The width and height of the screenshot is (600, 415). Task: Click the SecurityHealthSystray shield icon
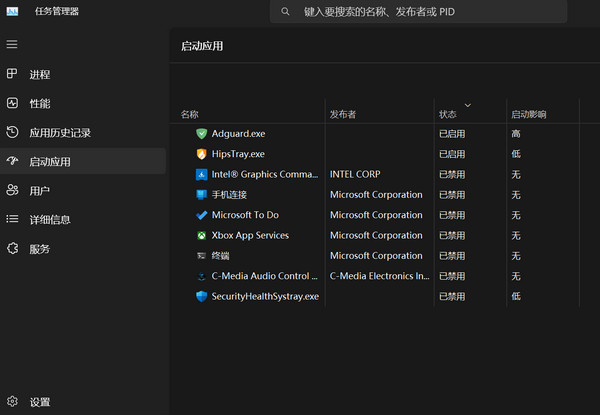(201, 296)
